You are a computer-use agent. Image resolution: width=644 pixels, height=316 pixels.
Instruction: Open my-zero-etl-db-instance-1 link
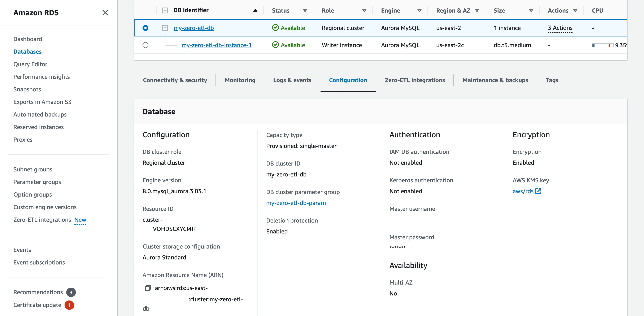[x=217, y=45]
